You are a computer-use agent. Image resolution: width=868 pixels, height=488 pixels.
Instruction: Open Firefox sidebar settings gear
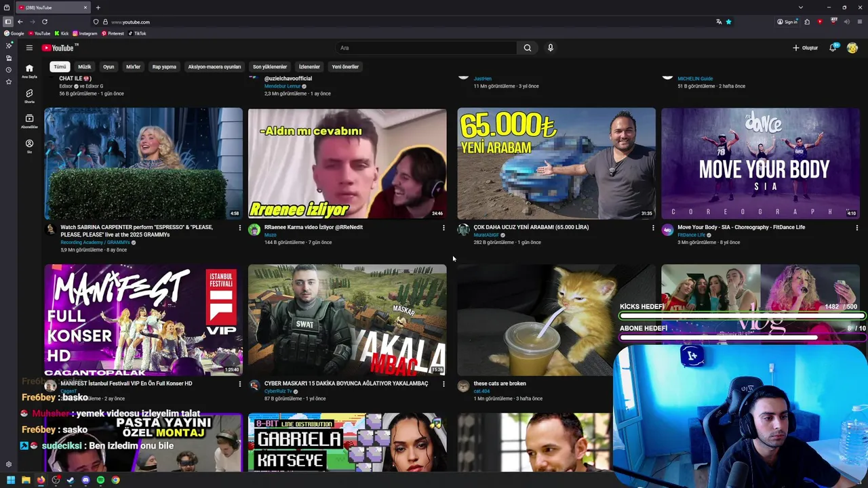point(8,464)
